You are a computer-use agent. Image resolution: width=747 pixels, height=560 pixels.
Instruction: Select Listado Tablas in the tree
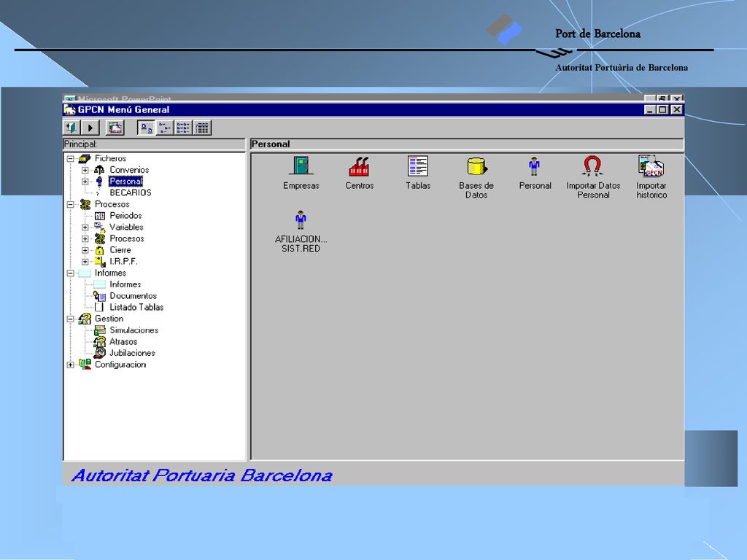tap(136, 307)
